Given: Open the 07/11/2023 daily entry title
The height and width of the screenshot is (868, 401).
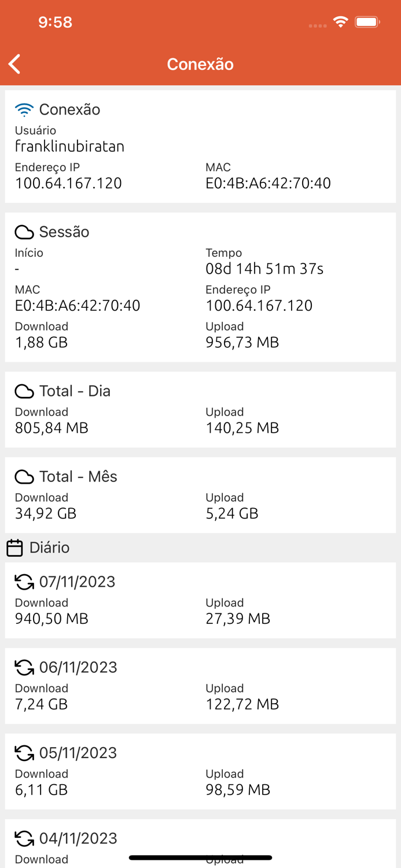Looking at the screenshot, I should tap(78, 582).
